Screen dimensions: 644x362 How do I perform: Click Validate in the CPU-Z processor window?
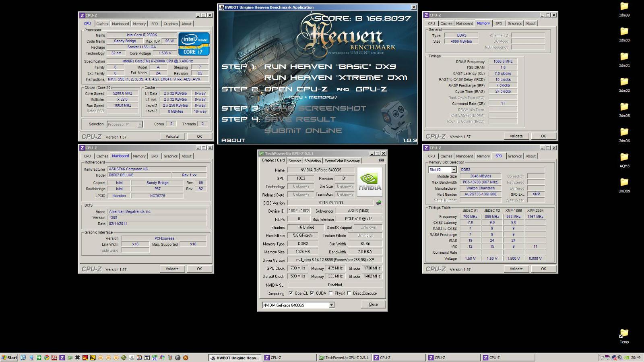coord(172,137)
